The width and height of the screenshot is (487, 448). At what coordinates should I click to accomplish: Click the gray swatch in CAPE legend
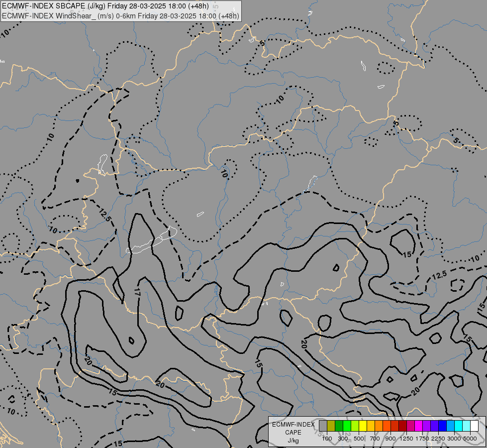pyautogui.click(x=323, y=426)
